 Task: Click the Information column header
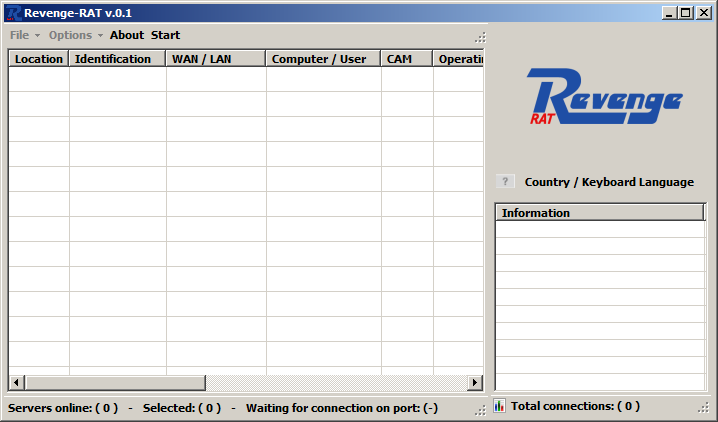click(x=599, y=213)
